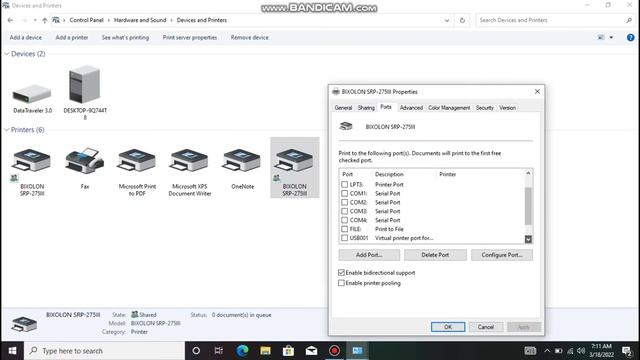Click the change view icon

[x=601, y=38]
